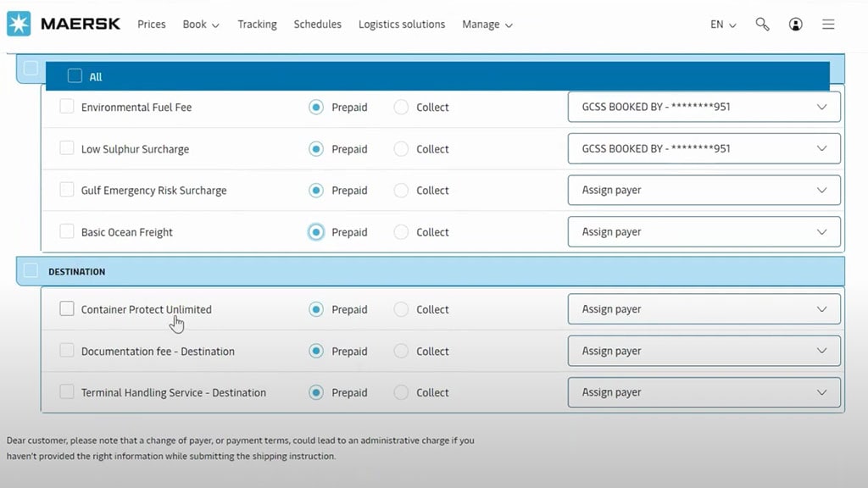868x488 pixels.
Task: Tick the Destination section checkbox
Action: pos(31,271)
